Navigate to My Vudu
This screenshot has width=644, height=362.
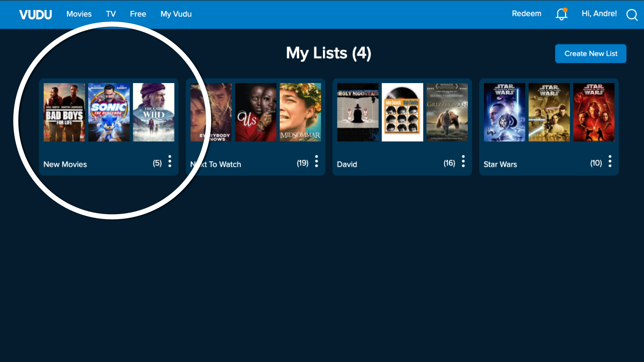(176, 14)
